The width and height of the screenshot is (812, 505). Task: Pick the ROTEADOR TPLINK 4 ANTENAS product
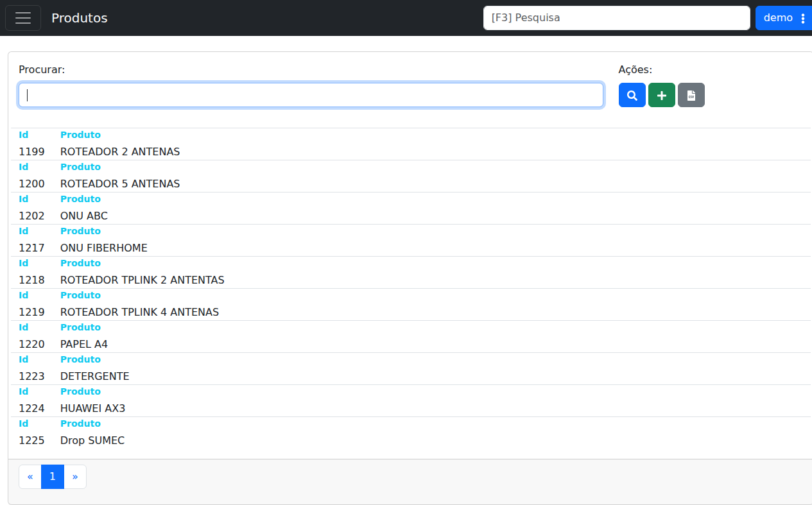point(139,312)
